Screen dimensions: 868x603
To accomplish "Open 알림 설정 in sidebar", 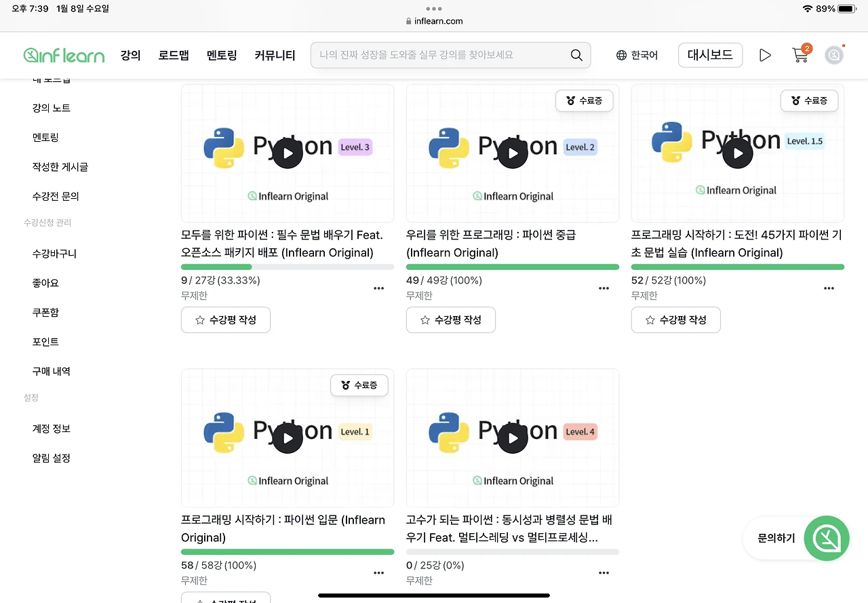I will 52,458.
